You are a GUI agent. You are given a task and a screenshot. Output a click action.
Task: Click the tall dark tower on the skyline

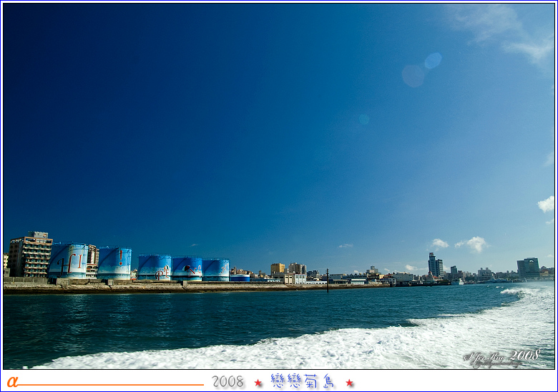pos(434,265)
